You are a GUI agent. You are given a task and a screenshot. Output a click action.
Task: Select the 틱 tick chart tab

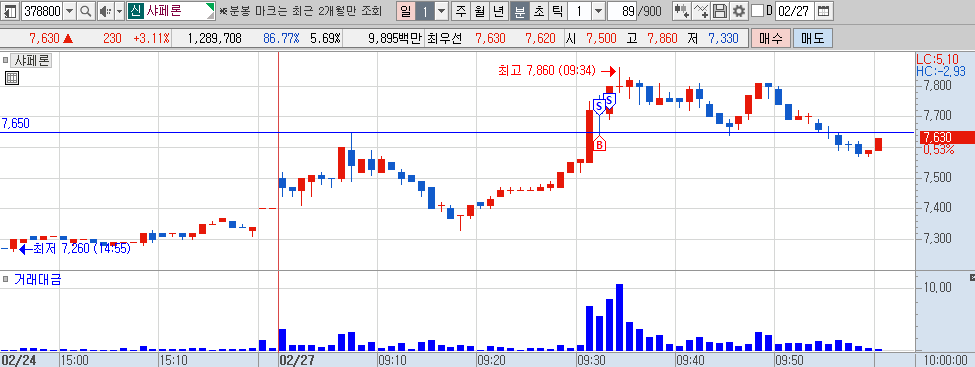[557, 11]
